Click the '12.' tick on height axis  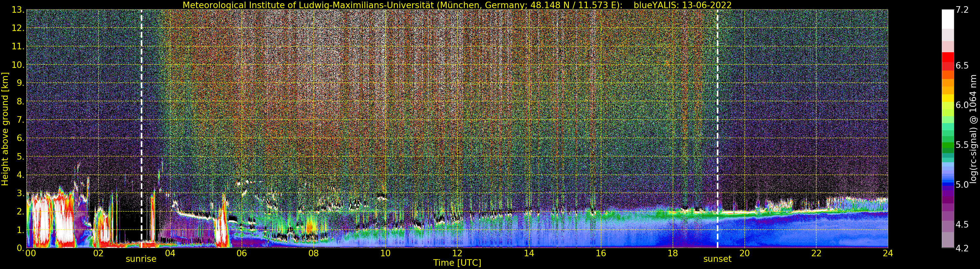pyautogui.click(x=18, y=28)
